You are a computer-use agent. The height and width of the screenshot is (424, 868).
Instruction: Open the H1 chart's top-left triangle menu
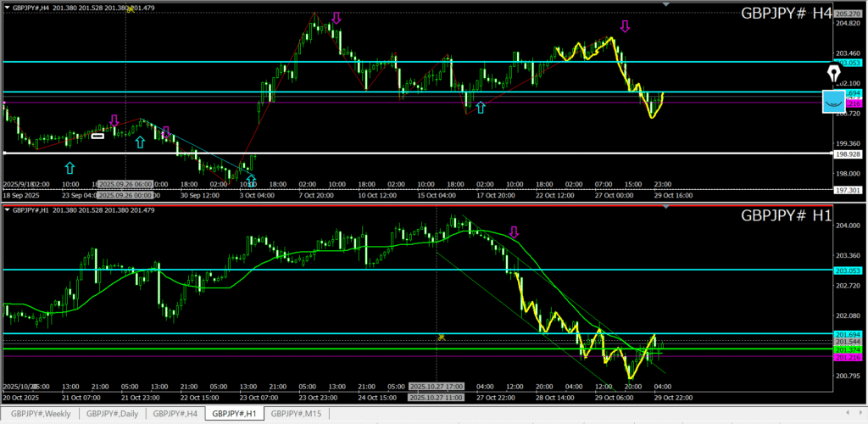pos(5,208)
